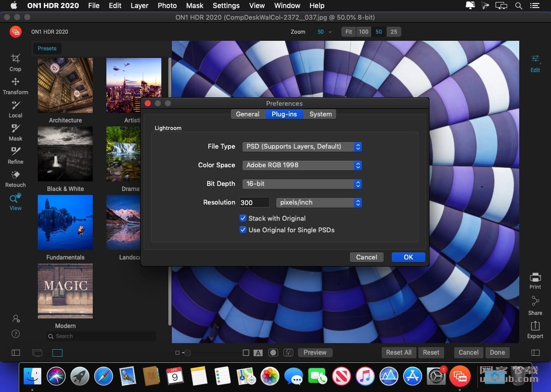Click the thumbnail size slider knob

point(188,353)
